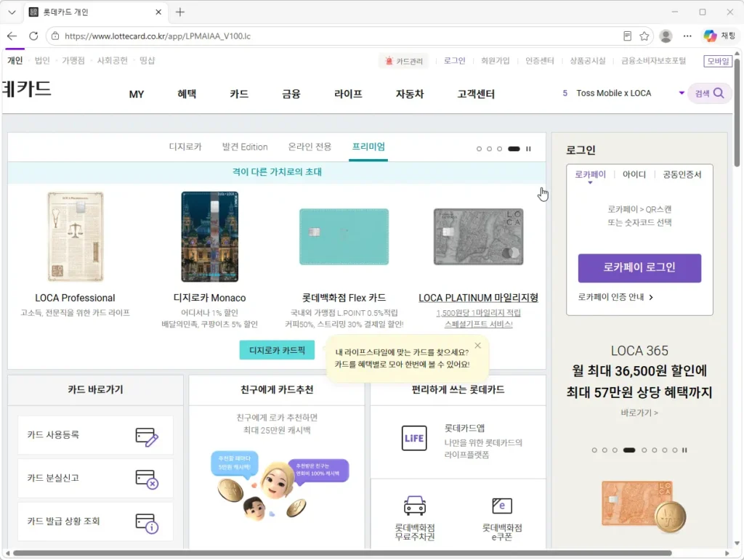Open the 상품공시실 link
The image size is (744, 560).
point(587,61)
